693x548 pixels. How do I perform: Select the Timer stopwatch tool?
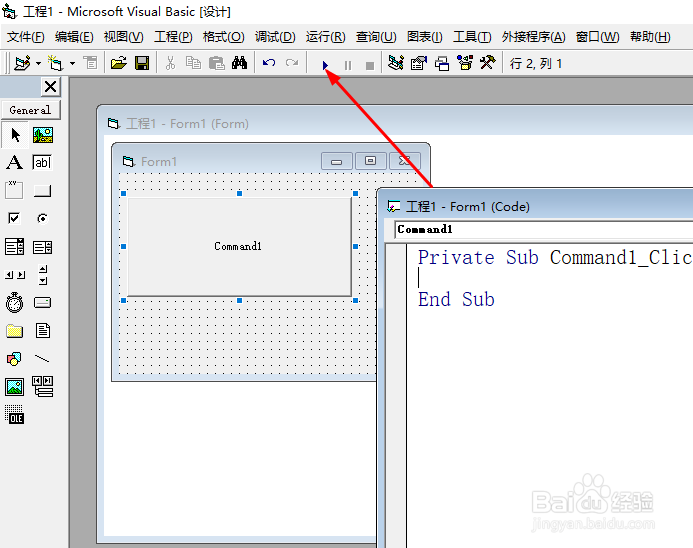[x=15, y=303]
